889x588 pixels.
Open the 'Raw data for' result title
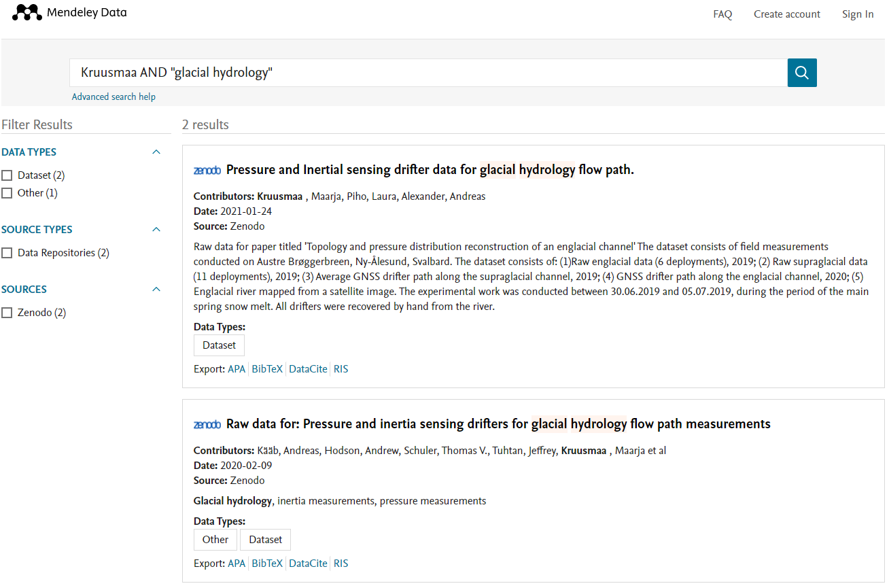(x=498, y=424)
